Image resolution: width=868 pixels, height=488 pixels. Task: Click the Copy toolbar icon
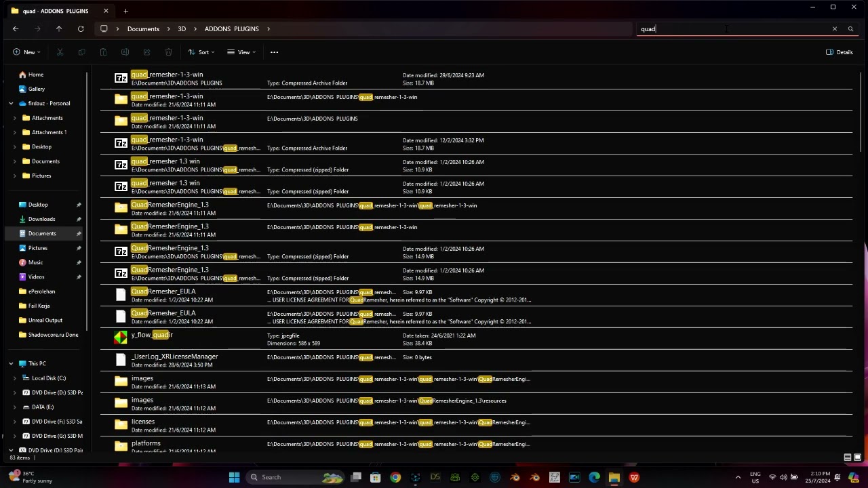tap(81, 52)
